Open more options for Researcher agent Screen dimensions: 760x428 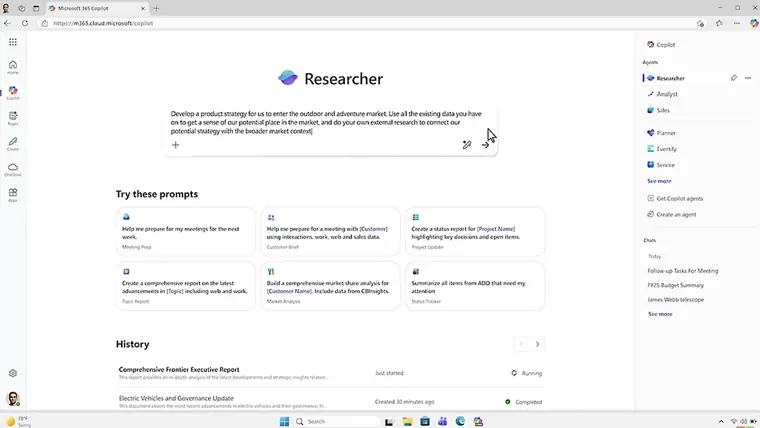tap(748, 78)
